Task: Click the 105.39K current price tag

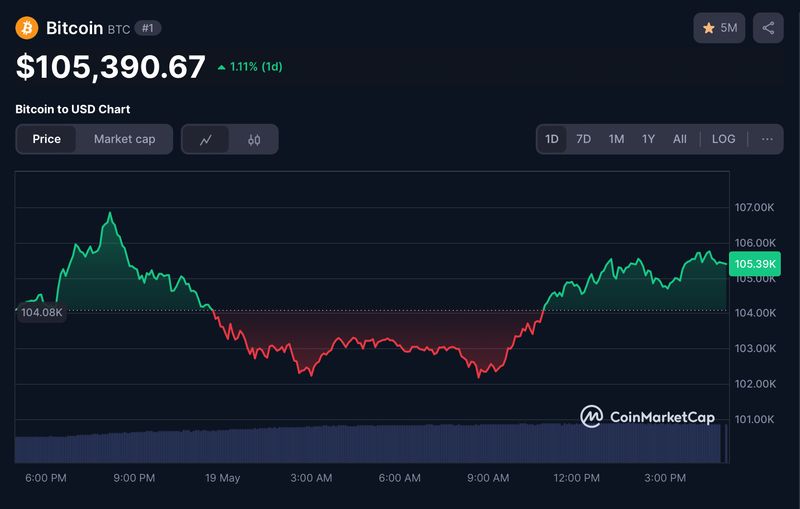Action: (x=755, y=264)
